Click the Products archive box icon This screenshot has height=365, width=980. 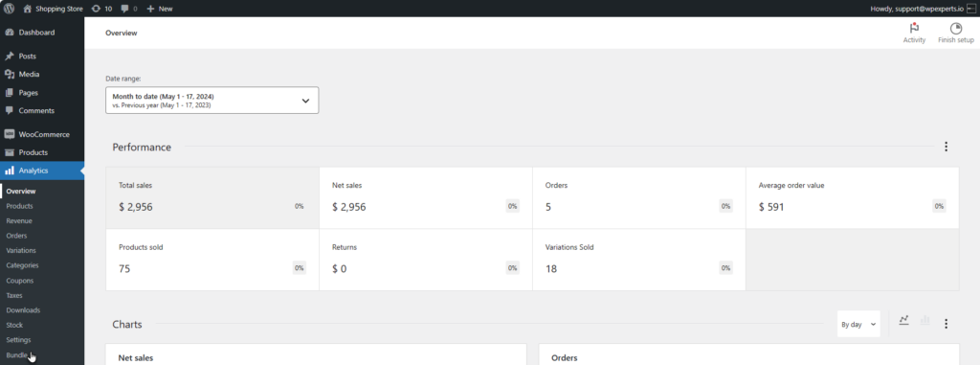(10, 152)
